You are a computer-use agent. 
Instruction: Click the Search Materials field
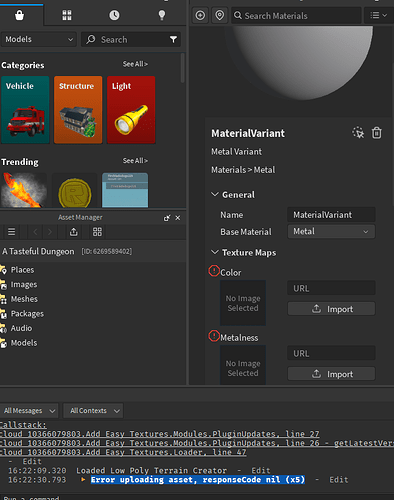[x=296, y=15]
